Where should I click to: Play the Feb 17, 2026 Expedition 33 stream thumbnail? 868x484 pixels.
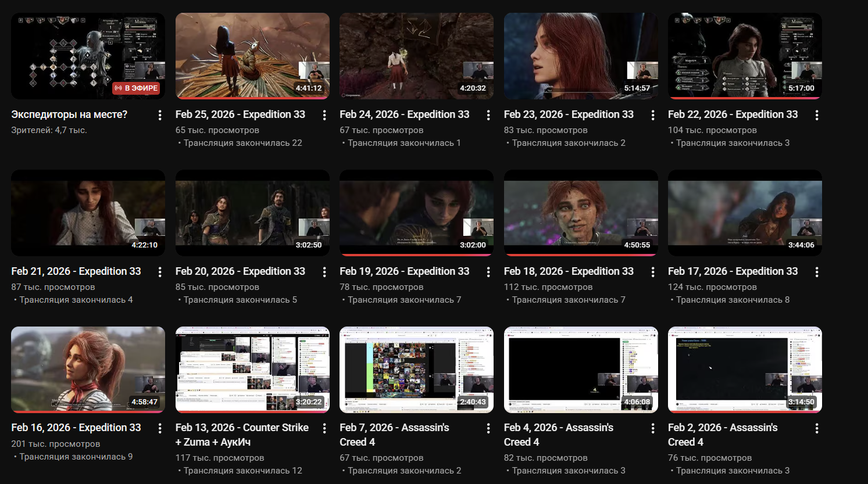[745, 213]
